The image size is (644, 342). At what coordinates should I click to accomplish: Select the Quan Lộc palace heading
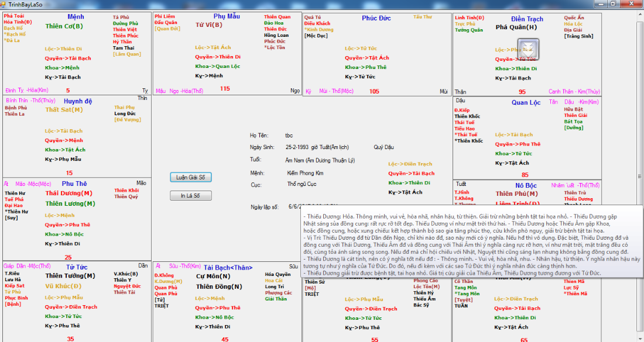(x=526, y=103)
